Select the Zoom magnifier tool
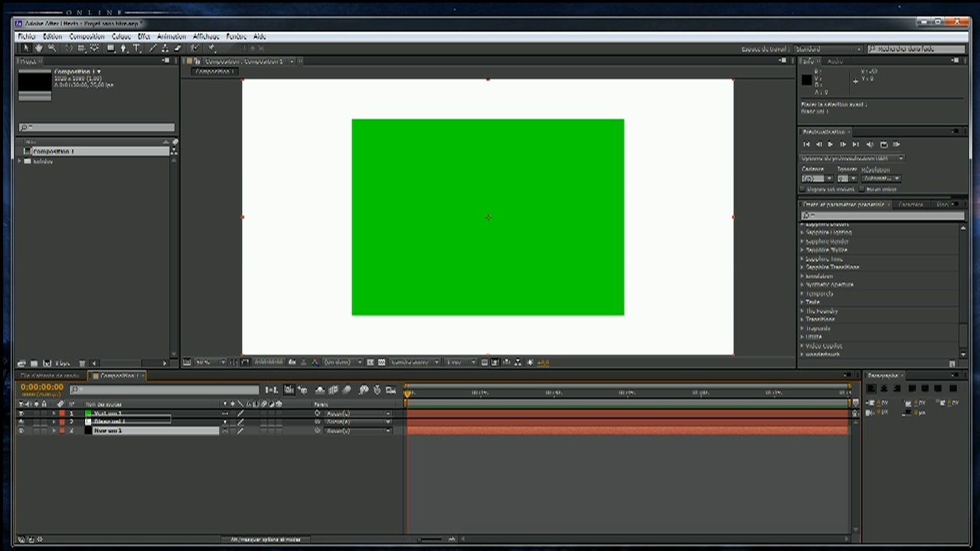Image resolution: width=980 pixels, height=551 pixels. tap(51, 48)
